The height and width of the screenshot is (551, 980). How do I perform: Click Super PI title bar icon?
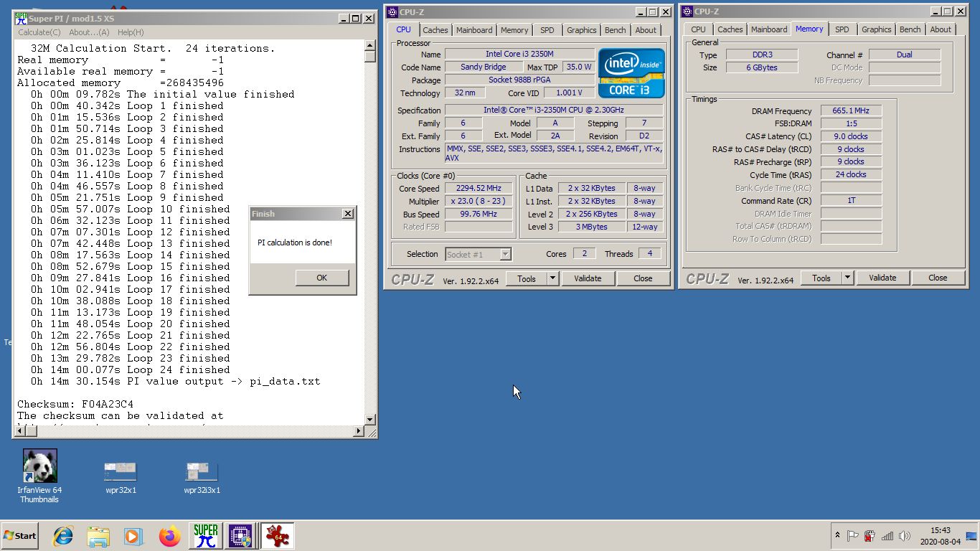click(x=21, y=18)
